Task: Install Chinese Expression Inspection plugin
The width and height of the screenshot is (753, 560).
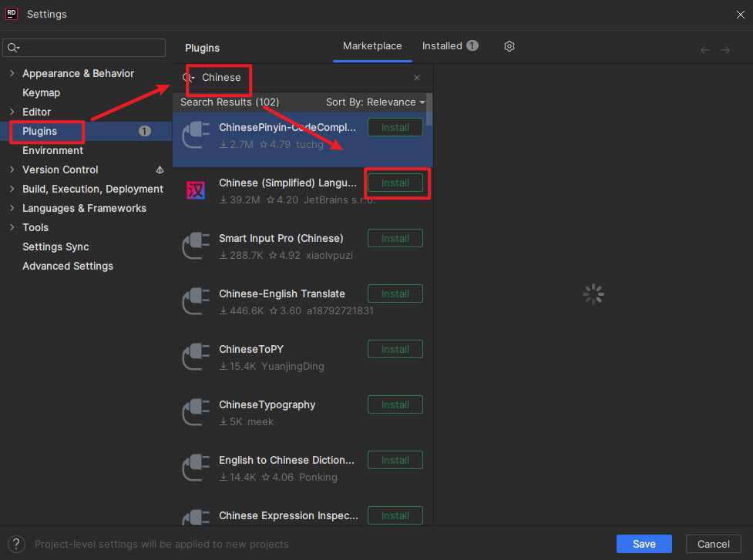Action: point(395,515)
